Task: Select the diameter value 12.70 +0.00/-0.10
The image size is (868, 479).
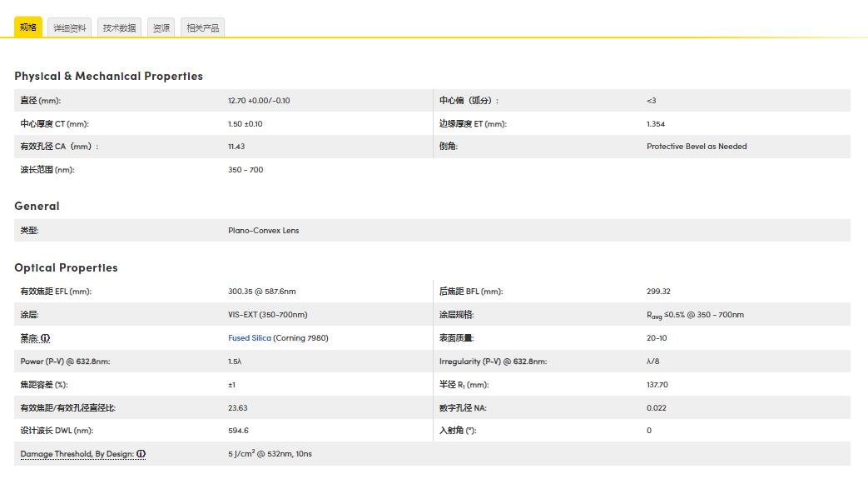Action: (x=259, y=101)
